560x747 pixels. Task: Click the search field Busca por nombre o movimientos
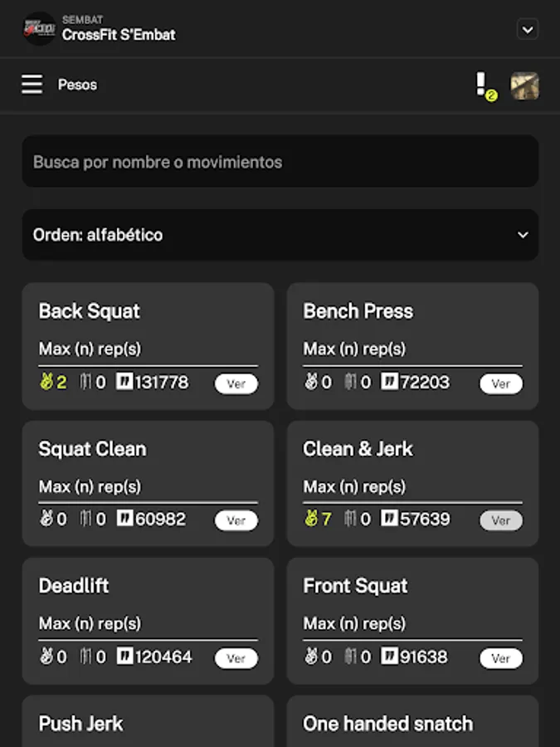[x=280, y=162]
